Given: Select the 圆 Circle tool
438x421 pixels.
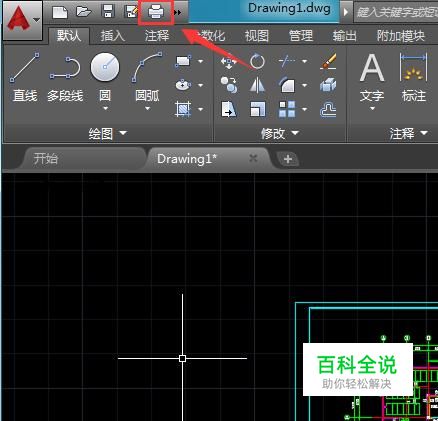Looking at the screenshot, I should point(105,77).
